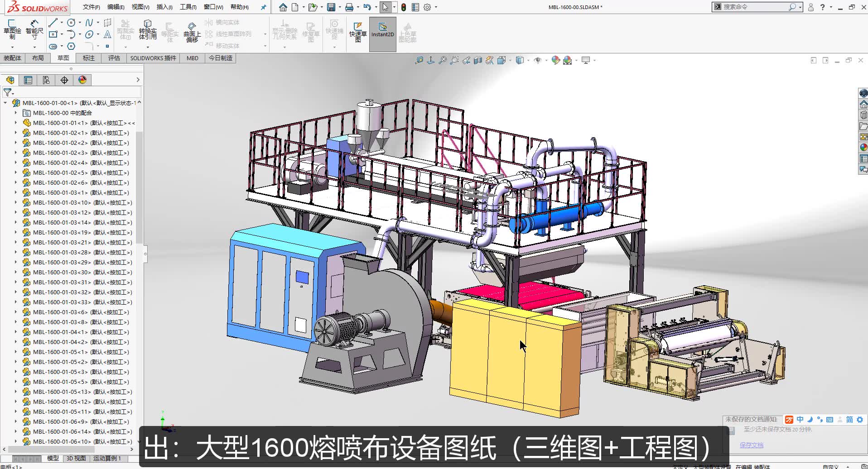
Task: Open the 工具(T) menu
Action: coord(188,7)
